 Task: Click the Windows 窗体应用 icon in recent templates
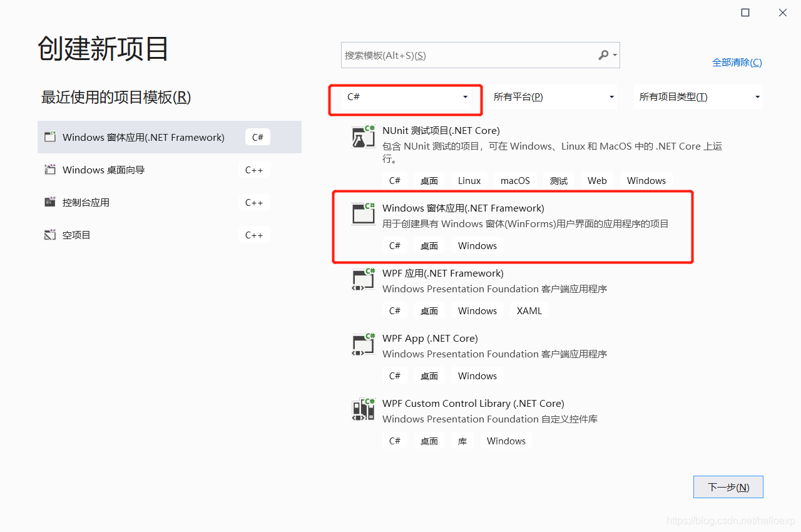click(x=50, y=137)
